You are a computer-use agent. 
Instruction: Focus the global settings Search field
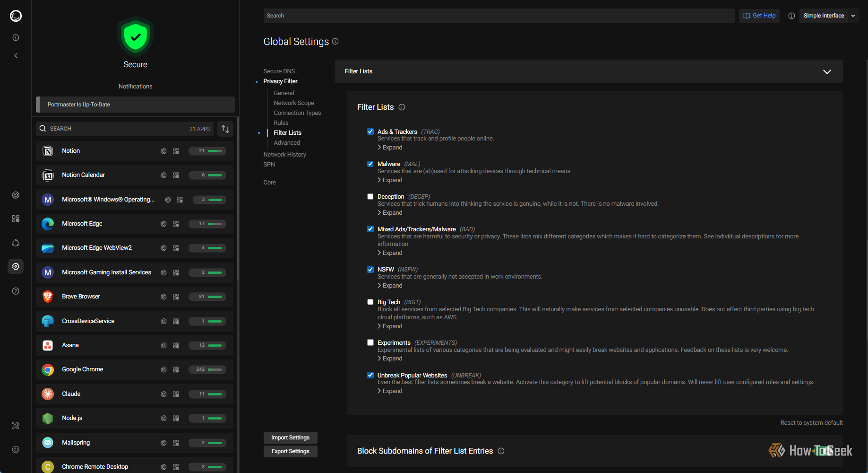coord(499,16)
